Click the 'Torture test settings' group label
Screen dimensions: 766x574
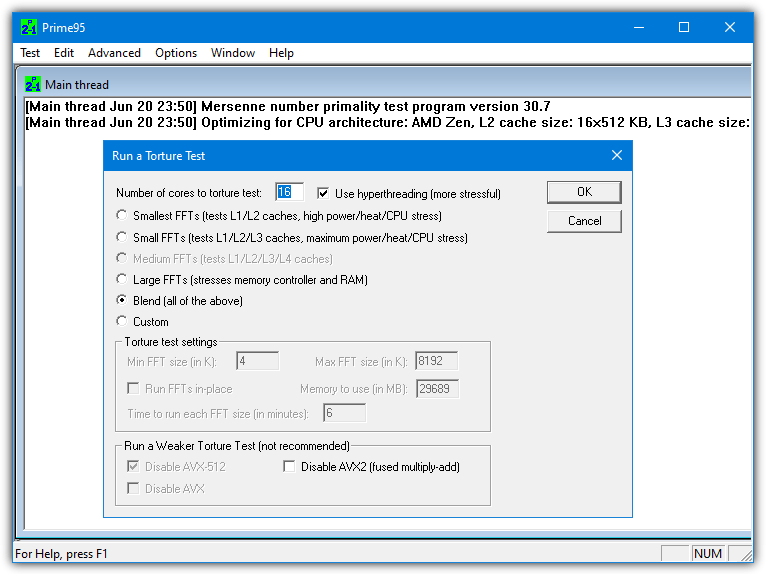tap(171, 342)
